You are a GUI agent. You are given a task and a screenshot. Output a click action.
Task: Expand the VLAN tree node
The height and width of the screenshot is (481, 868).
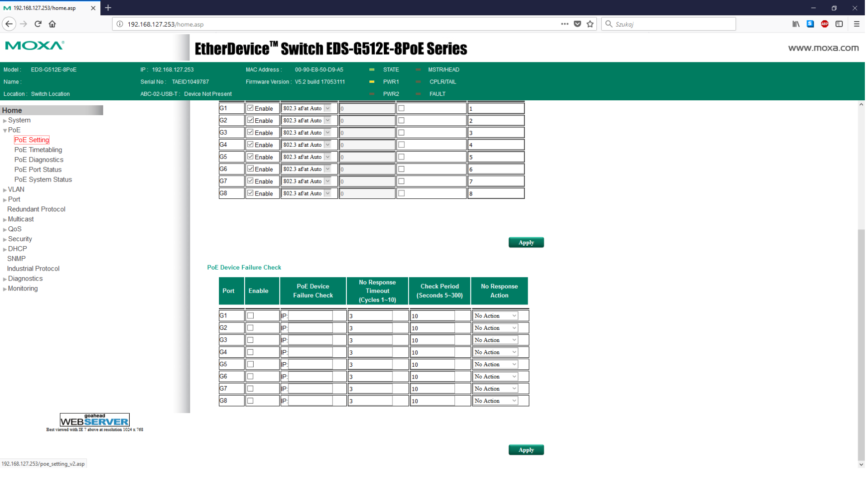tap(5, 190)
